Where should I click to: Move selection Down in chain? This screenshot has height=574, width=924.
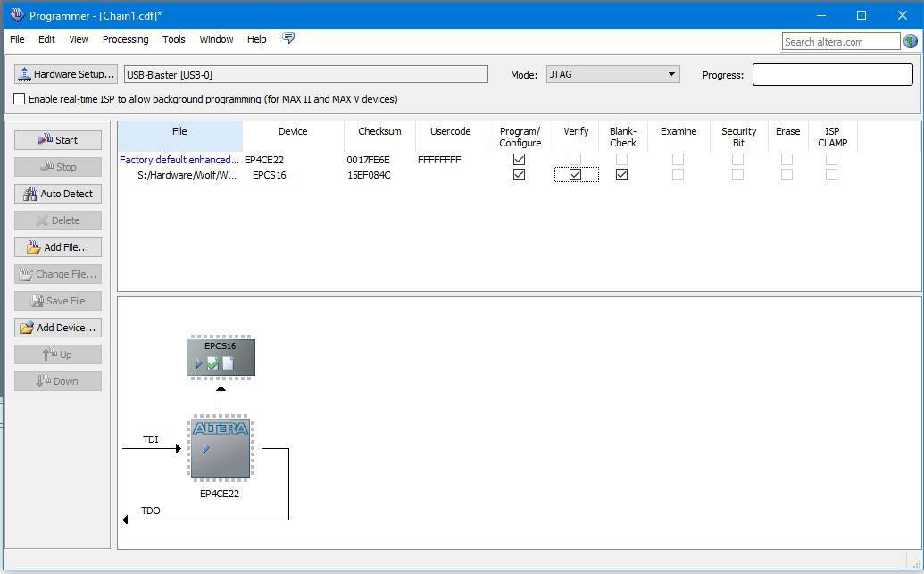tap(58, 381)
